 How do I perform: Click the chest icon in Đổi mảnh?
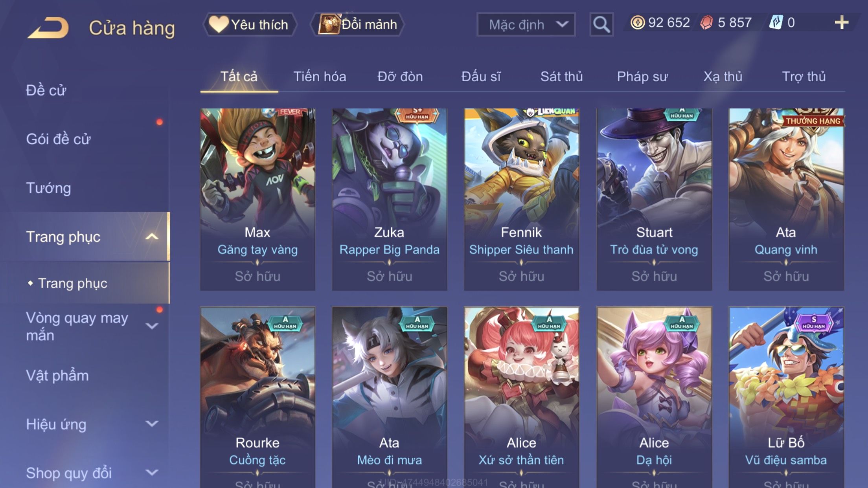(x=329, y=24)
